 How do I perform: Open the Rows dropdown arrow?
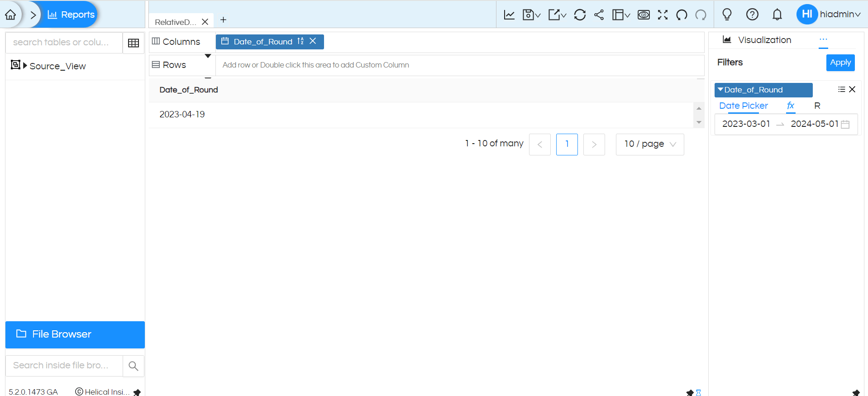point(208,56)
